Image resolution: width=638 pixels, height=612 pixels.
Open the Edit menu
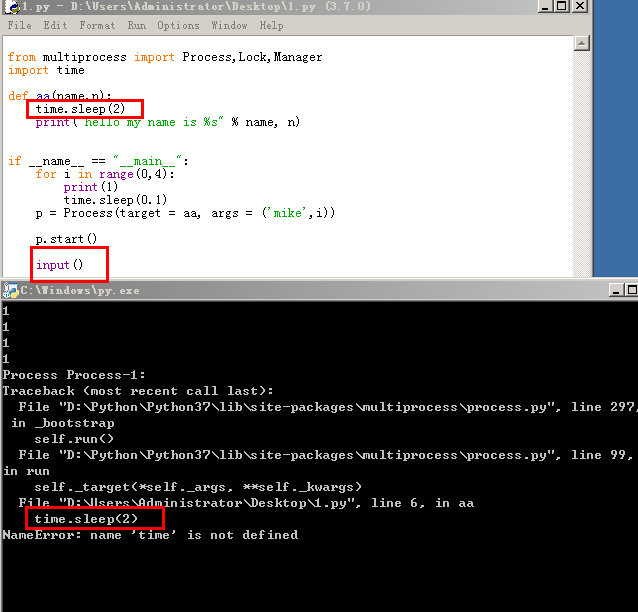(55, 25)
